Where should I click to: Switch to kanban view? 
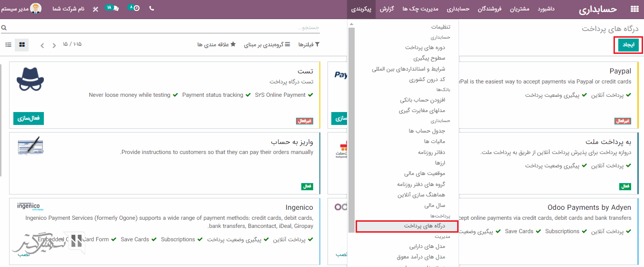22,45
